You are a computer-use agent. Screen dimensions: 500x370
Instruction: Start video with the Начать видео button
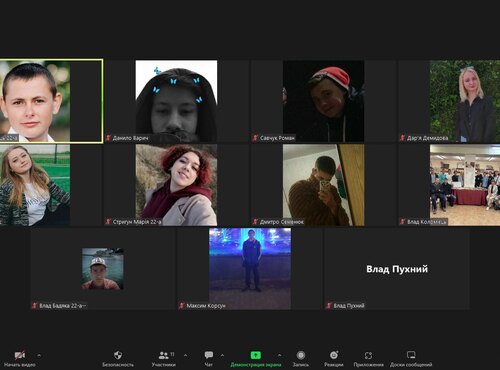point(20,359)
